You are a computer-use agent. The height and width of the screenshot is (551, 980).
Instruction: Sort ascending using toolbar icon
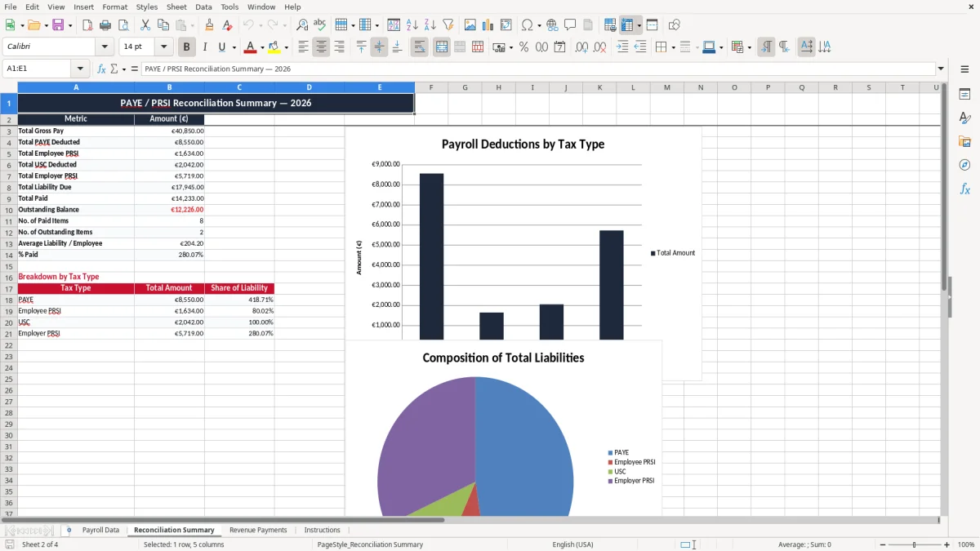[x=412, y=25]
